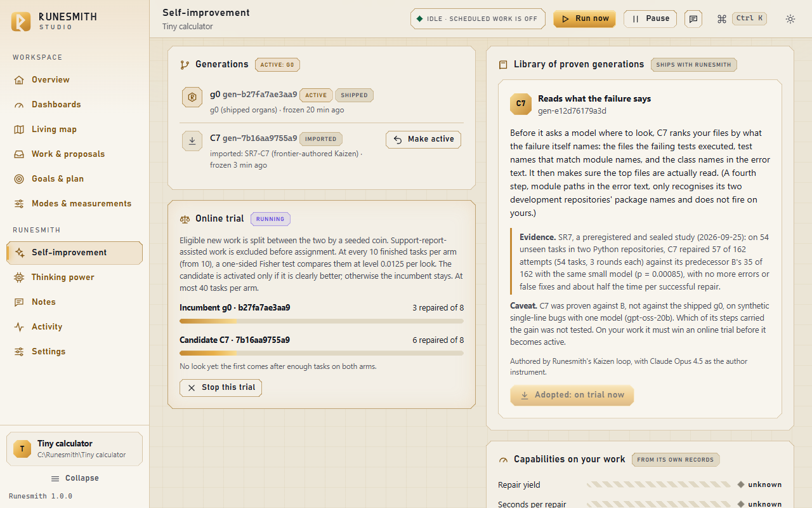
Task: Click the Idle scheduled work status pill
Action: (x=478, y=19)
